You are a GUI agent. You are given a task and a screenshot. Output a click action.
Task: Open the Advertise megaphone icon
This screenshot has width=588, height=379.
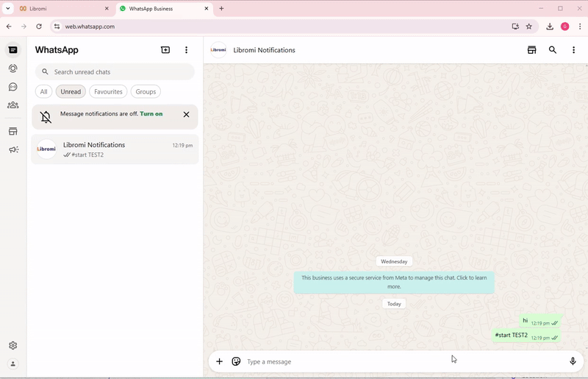click(x=12, y=150)
